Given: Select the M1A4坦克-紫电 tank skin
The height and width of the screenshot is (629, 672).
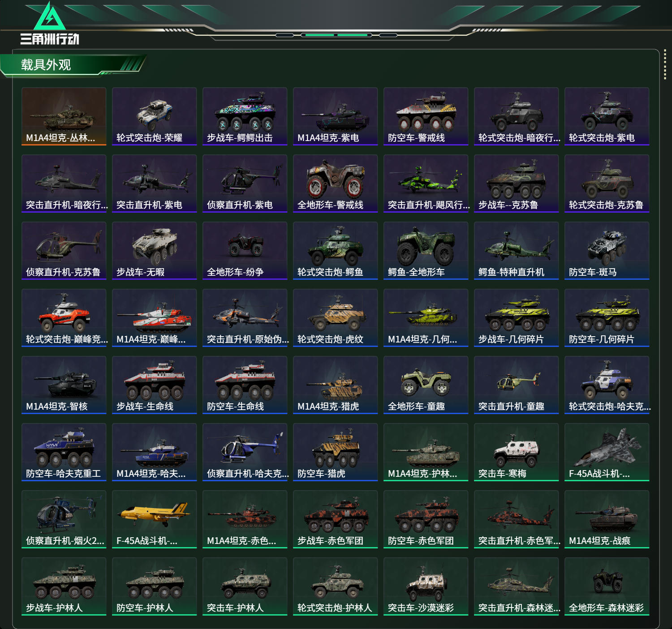Looking at the screenshot, I should pos(336,116).
